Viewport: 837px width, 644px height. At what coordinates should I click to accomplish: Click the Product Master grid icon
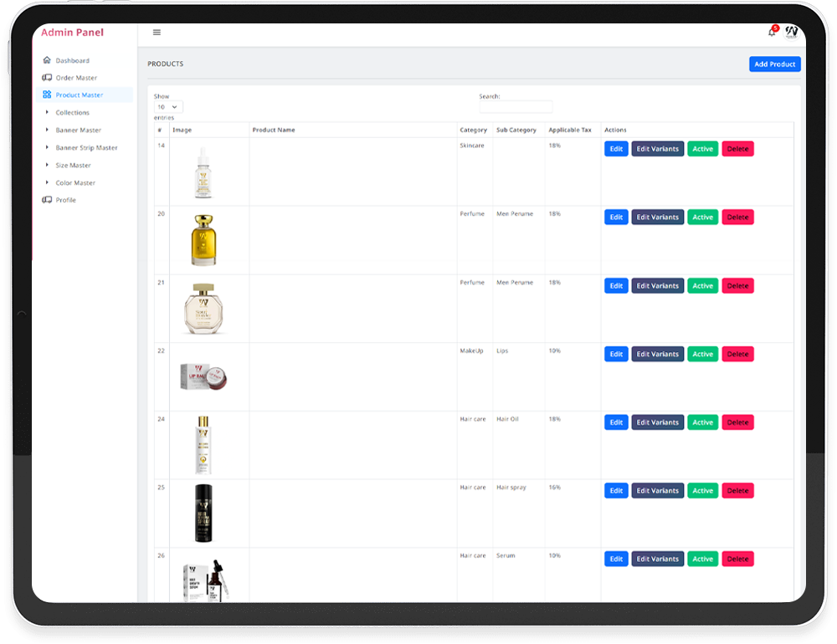(47, 95)
